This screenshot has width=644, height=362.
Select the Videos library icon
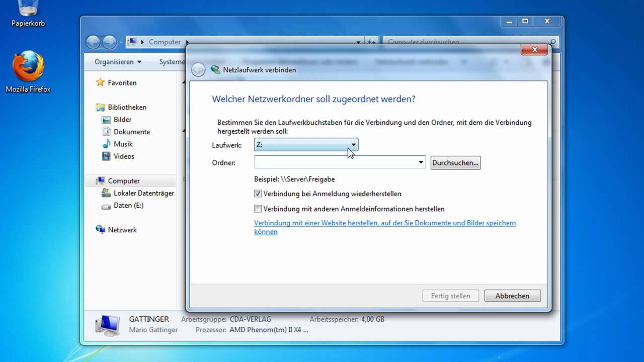point(106,156)
